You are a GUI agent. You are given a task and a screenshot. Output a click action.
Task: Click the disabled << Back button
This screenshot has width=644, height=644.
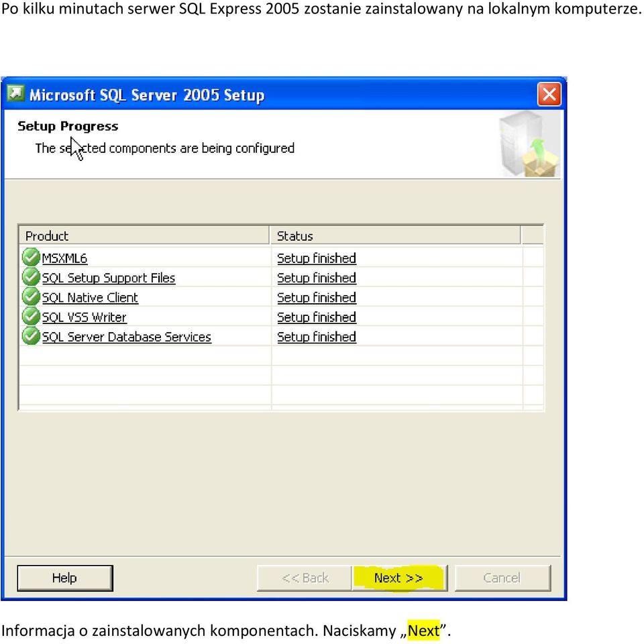(305, 578)
